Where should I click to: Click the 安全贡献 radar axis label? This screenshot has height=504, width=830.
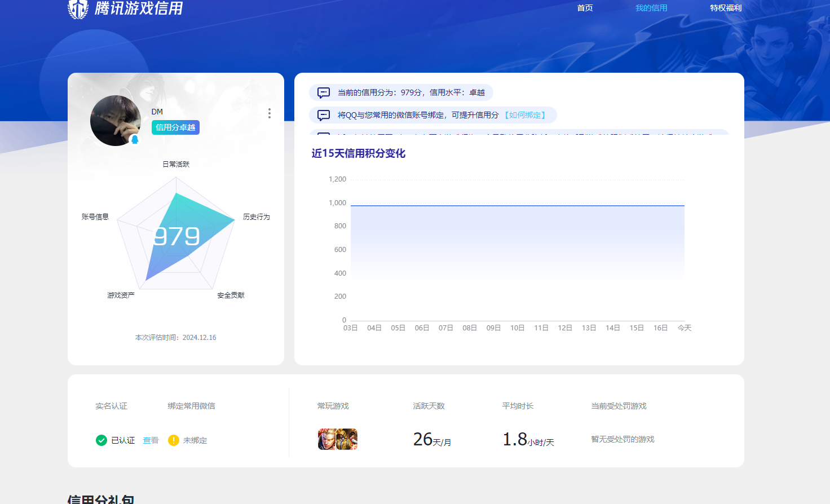[231, 295]
